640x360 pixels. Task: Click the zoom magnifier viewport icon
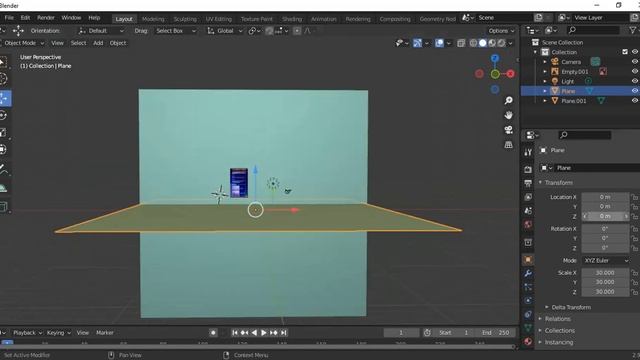click(x=509, y=100)
